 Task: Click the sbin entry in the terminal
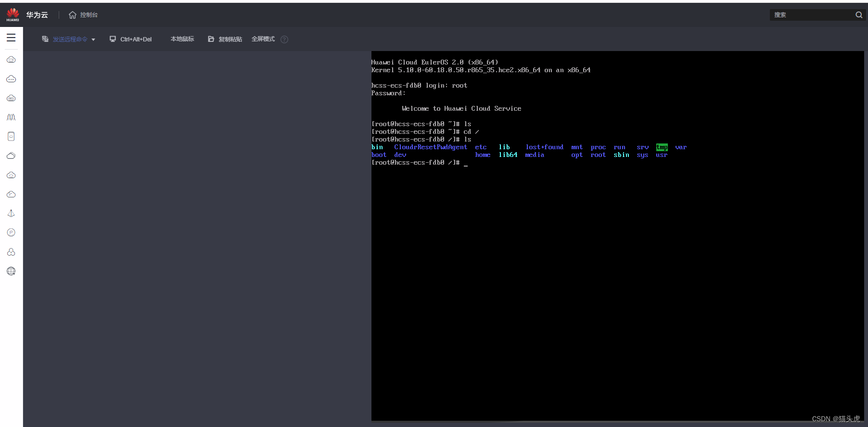(x=621, y=155)
